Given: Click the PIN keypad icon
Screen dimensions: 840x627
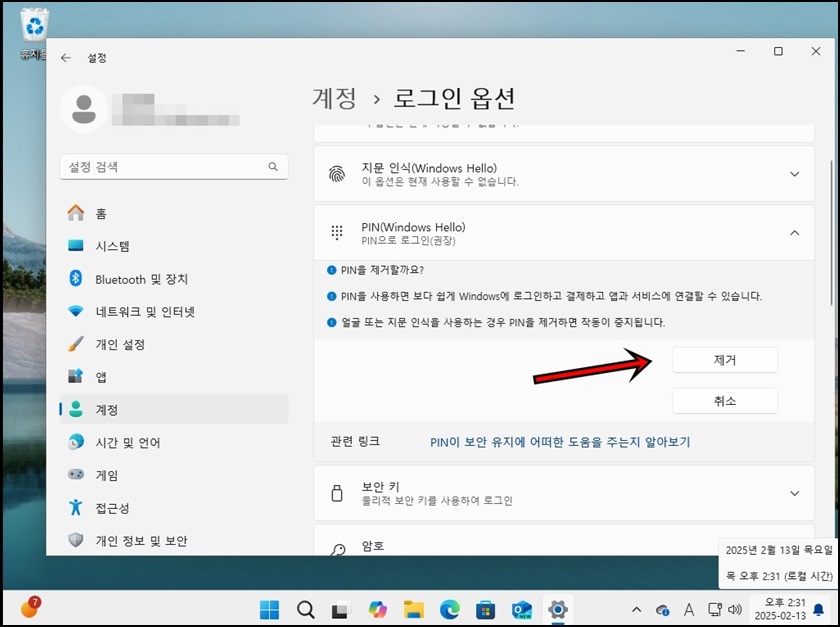Looking at the screenshot, I should pyautogui.click(x=336, y=233).
